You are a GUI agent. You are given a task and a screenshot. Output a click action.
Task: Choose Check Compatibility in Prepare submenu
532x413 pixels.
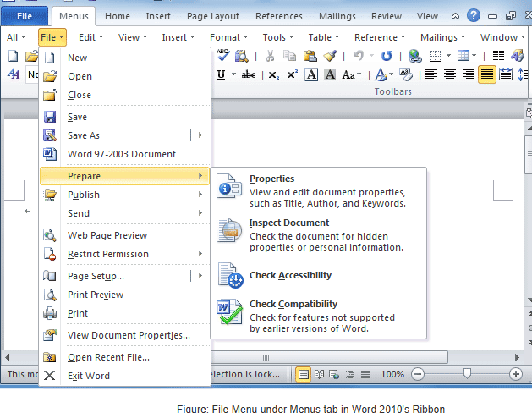pyautogui.click(x=318, y=316)
